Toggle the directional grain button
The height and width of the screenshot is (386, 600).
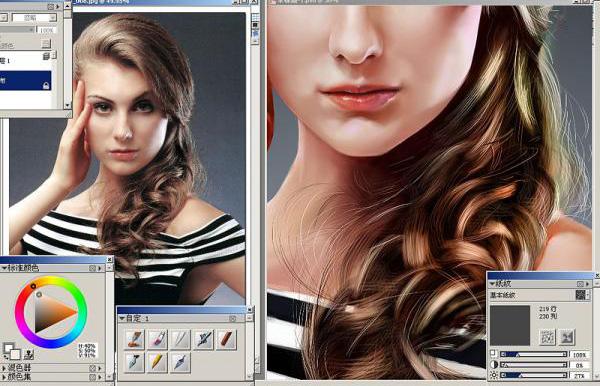pos(567,337)
